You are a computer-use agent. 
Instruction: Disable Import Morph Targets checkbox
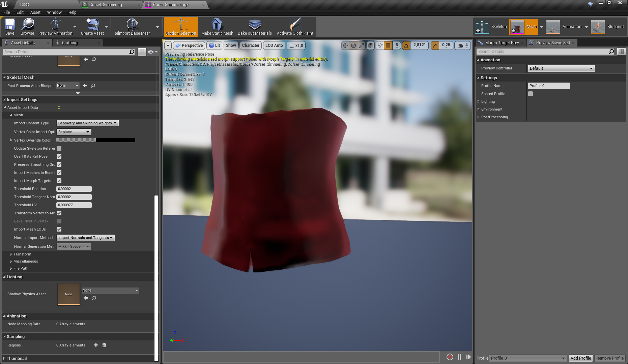[x=59, y=181]
